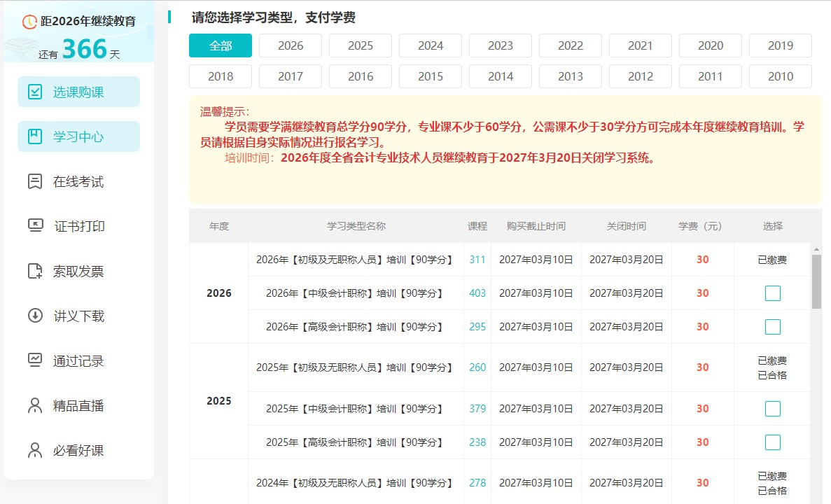Click the 必看好课 person icon
The image size is (831, 504).
35,450
